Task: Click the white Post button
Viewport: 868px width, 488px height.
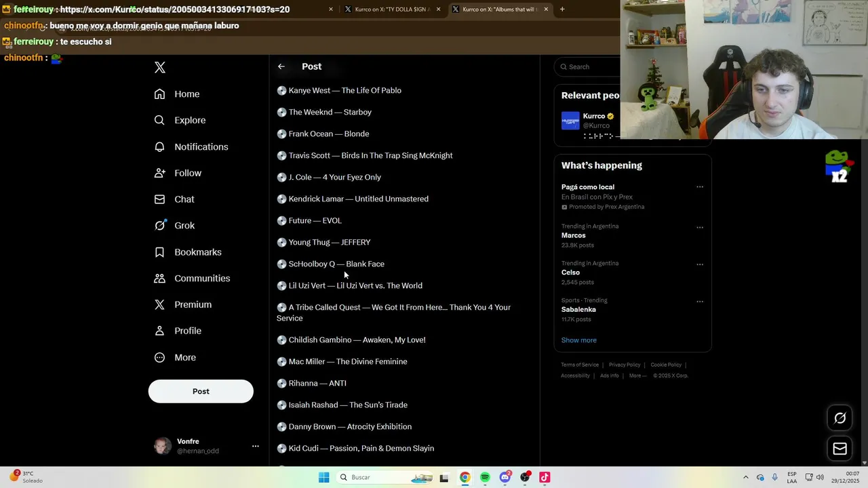Action: [x=201, y=391]
